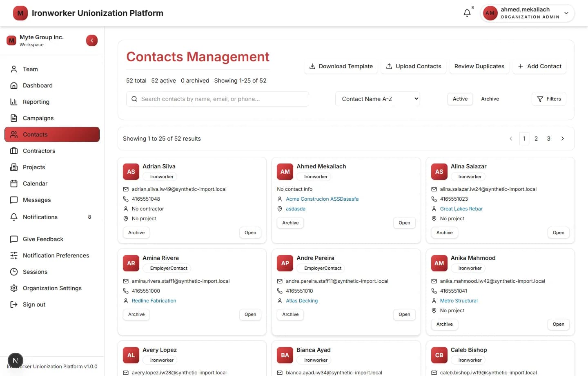The image size is (588, 376).
Task: Click the AM avatar for Ahmed Mekallach card
Action: (285, 172)
